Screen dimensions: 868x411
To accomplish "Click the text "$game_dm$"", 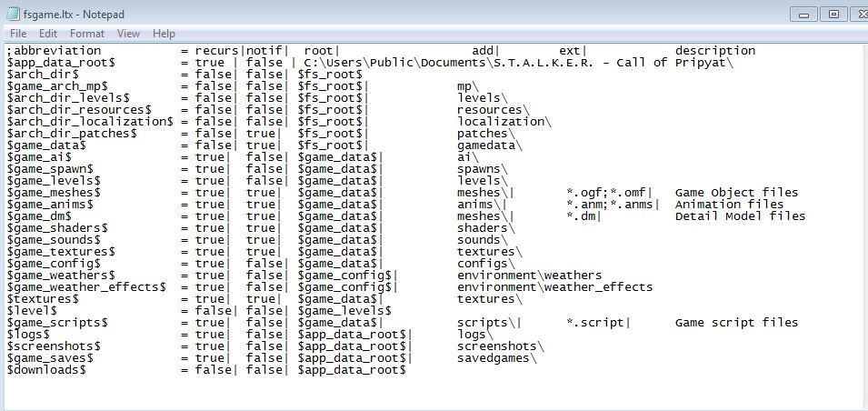I will 39,216.
